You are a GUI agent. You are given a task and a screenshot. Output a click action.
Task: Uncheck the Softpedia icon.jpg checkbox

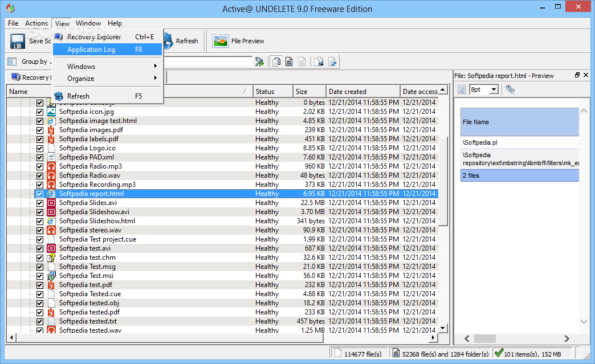pos(40,112)
